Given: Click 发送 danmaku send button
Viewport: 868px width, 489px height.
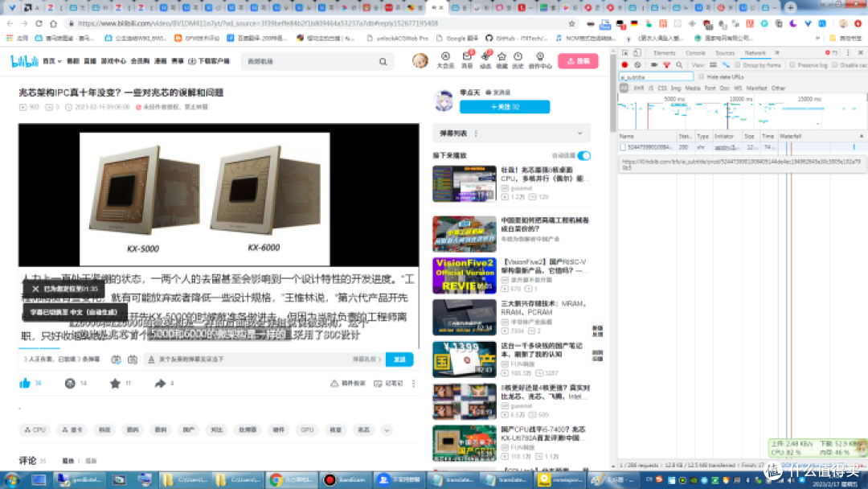Looking at the screenshot, I should 399,360.
